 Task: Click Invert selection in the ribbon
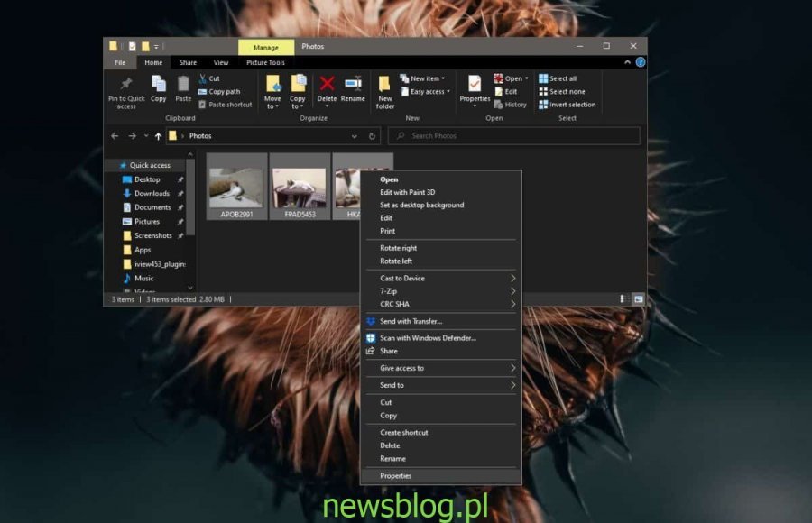(567, 105)
